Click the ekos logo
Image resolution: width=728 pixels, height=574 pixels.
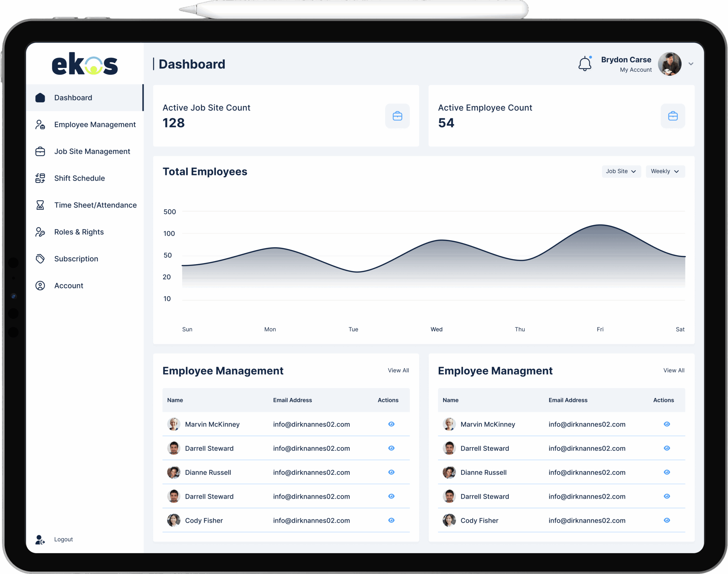[x=85, y=63]
